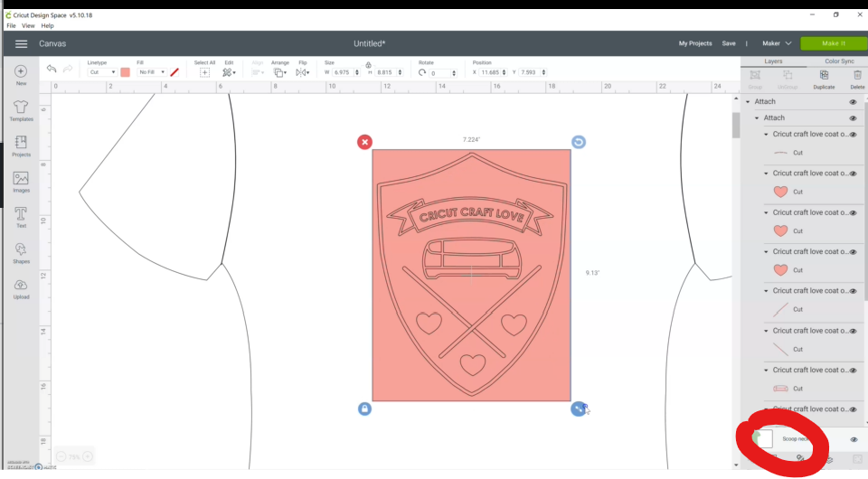Screen dimensions: 868x479
Task: Toggle visibility of the Scoop neck template layer
Action: pos(854,440)
